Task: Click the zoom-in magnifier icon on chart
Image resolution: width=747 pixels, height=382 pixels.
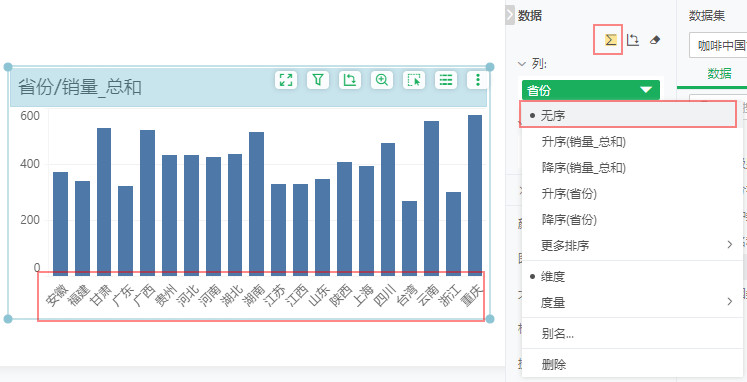Action: pos(382,80)
